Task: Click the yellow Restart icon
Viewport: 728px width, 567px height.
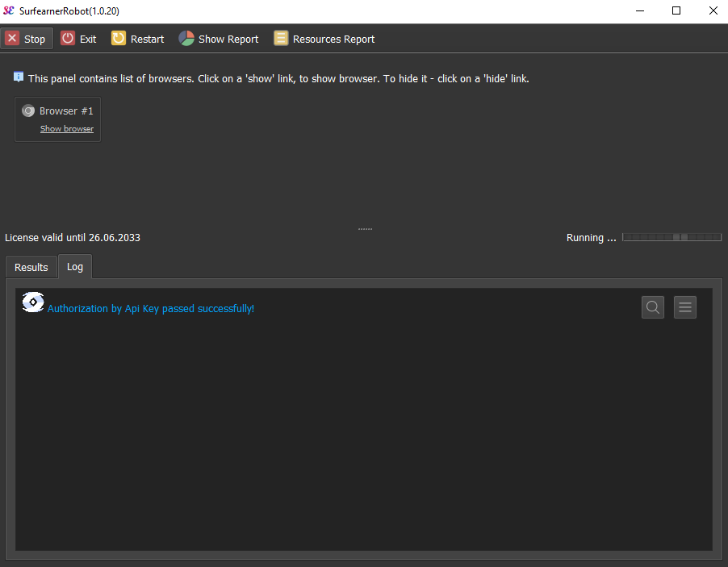Action: point(119,38)
